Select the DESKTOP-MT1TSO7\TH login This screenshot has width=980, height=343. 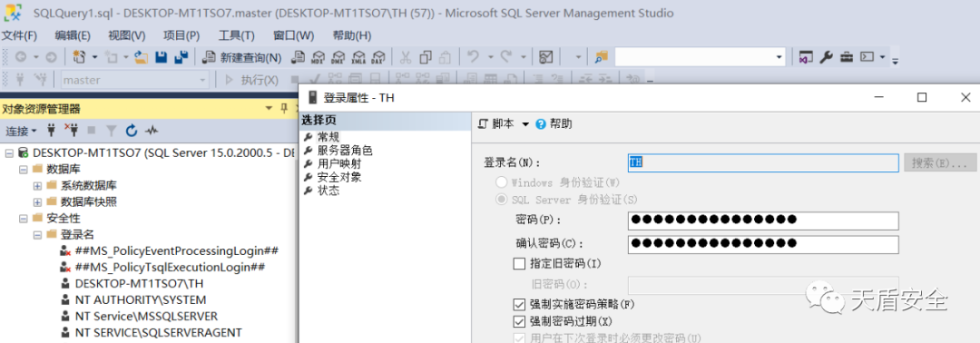139,283
